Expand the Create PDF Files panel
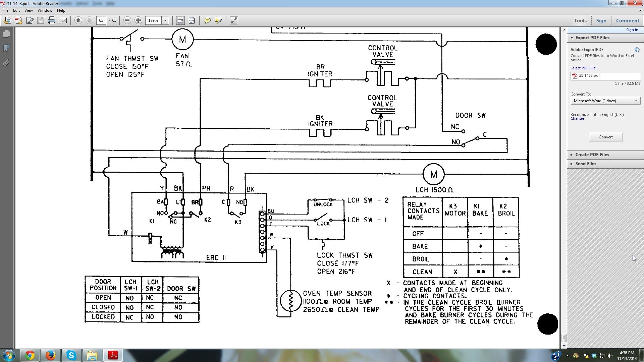 tap(592, 154)
